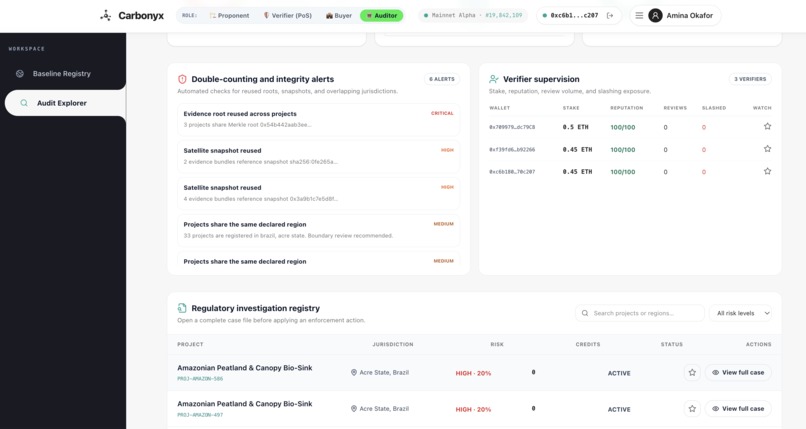Click the WATCH column header
Viewport: 806px width, 429px height.
pyautogui.click(x=762, y=108)
